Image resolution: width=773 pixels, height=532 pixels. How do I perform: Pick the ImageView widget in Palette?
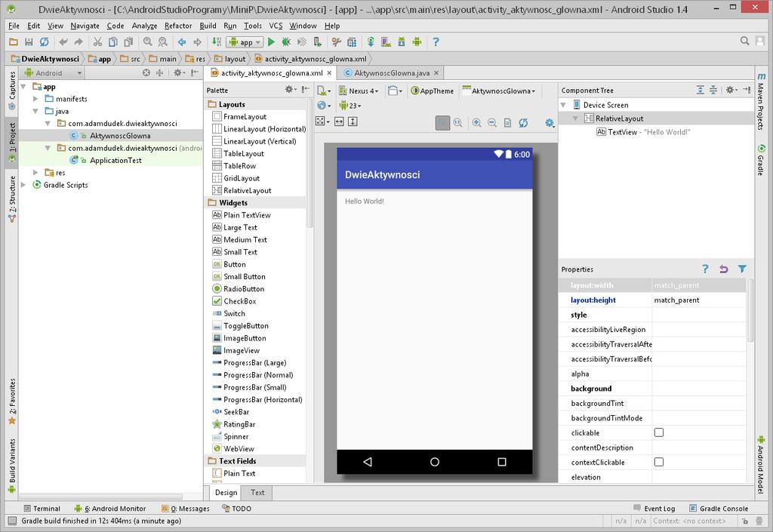(x=236, y=350)
